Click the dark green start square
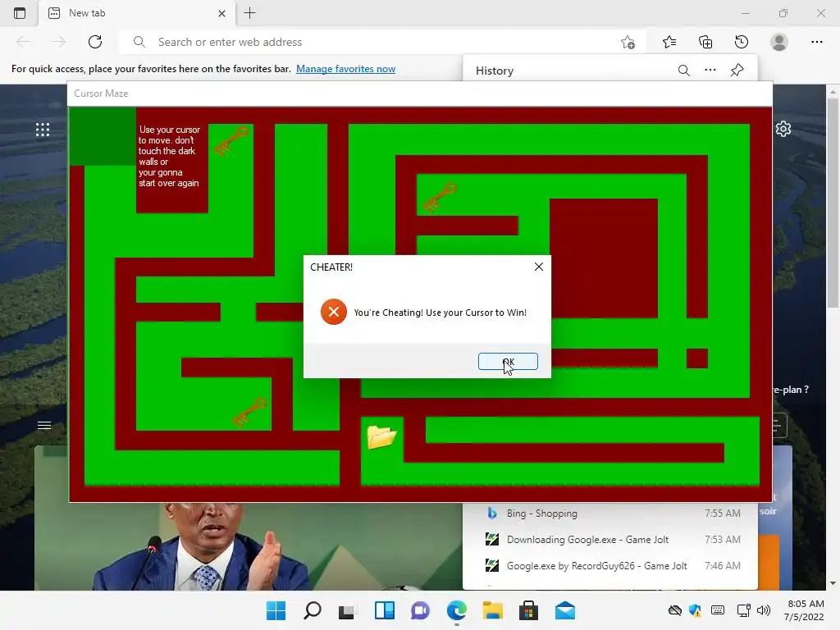Viewport: 840px width, 630px height. (x=103, y=136)
